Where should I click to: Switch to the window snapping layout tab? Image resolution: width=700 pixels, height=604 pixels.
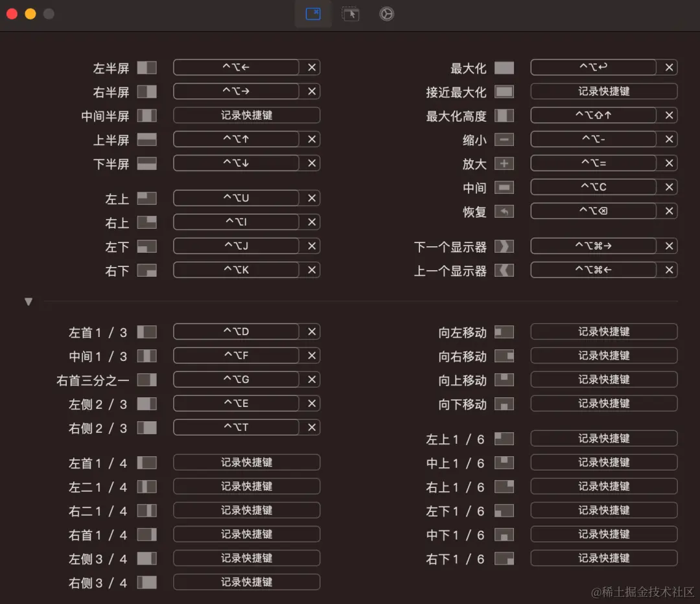[313, 14]
